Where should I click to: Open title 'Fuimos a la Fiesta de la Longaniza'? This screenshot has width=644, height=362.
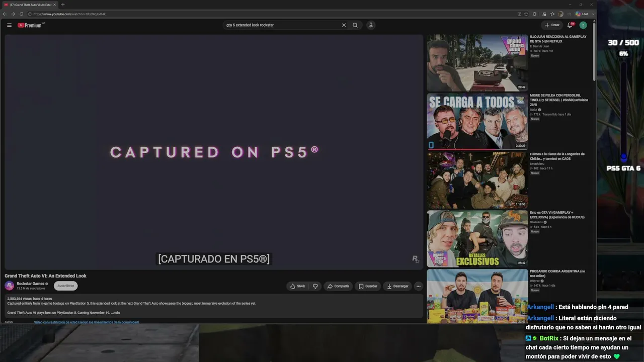tap(557, 156)
